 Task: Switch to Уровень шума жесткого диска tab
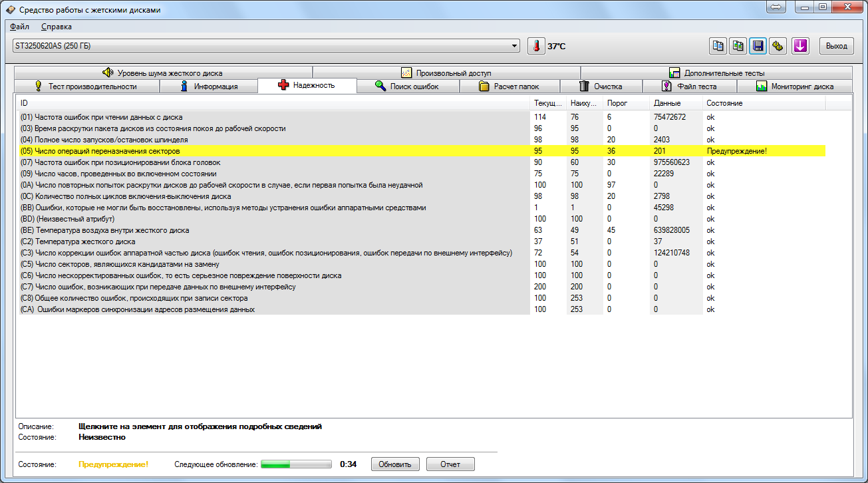pos(162,73)
